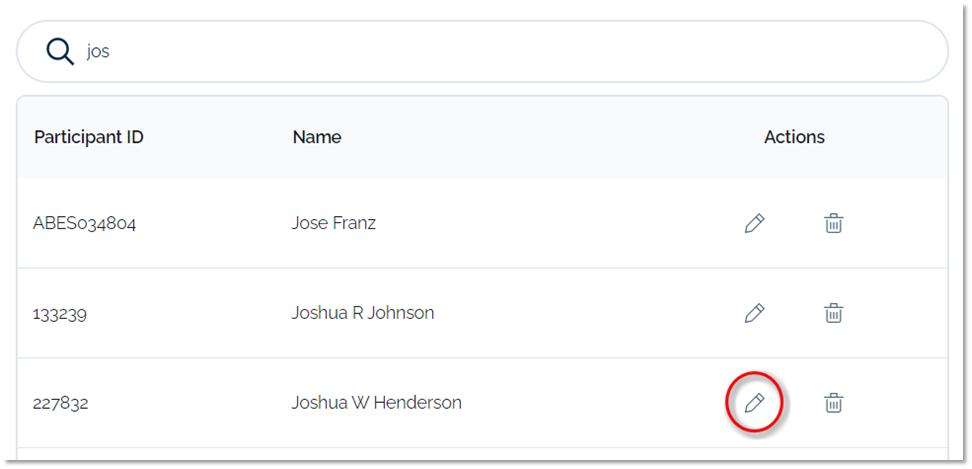Remove Joshua R Johnson using the trash icon

point(833,313)
